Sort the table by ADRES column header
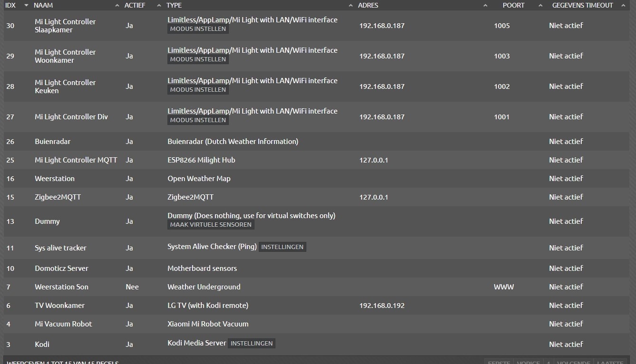Image resolution: width=636 pixels, height=364 pixels. coord(368,5)
